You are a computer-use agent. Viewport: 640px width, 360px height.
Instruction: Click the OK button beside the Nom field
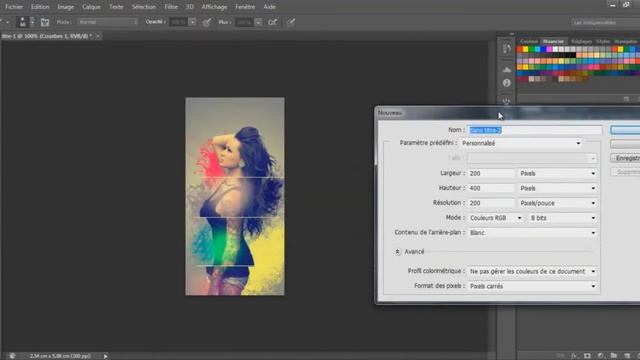[x=625, y=130]
